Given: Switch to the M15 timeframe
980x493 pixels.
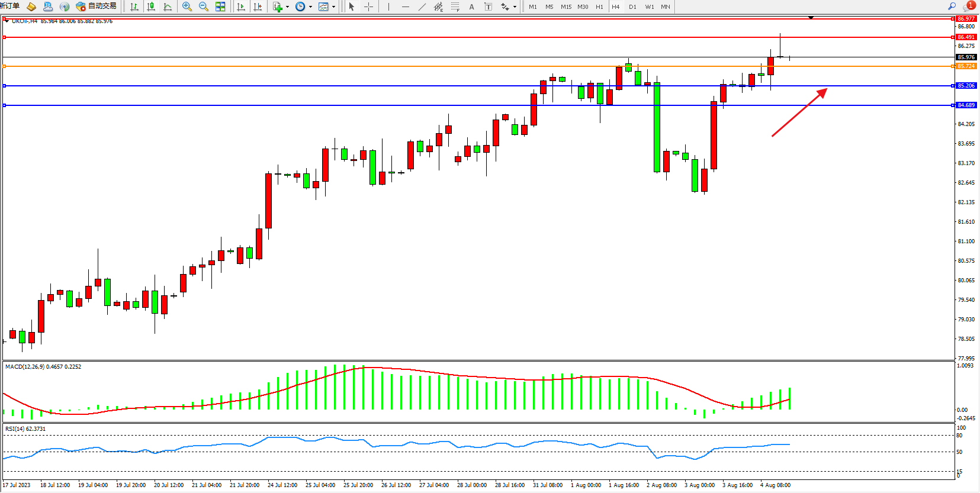Looking at the screenshot, I should click(x=566, y=7).
